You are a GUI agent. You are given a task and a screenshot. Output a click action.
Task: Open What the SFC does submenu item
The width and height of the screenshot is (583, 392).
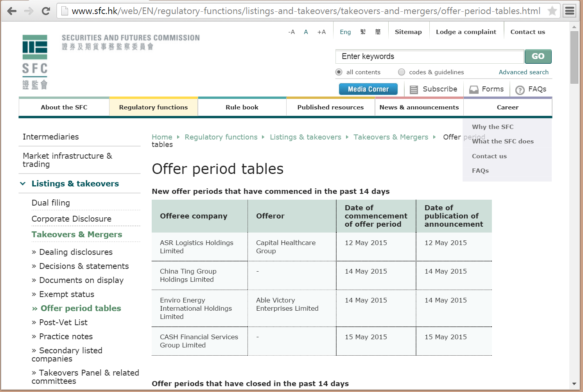503,141
